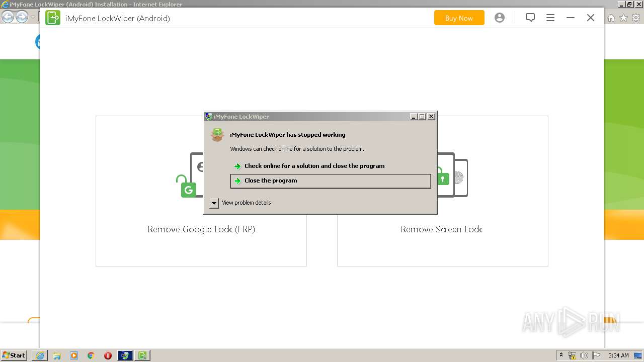Click the error dialog package icon
This screenshot has height=362, width=644.
point(217,135)
